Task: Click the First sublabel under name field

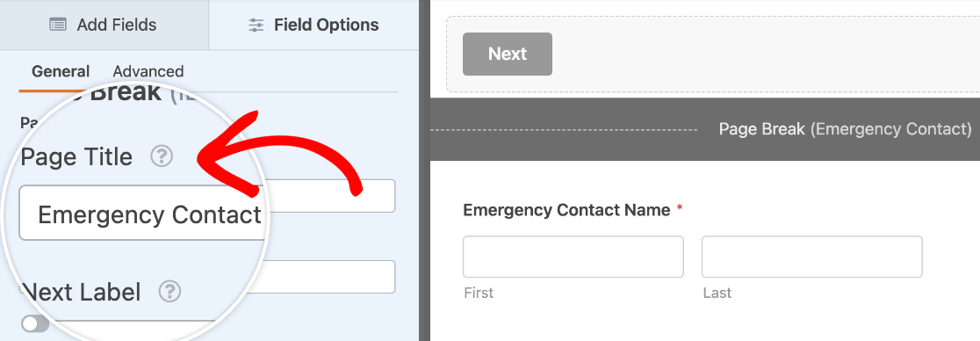Action: tap(479, 293)
